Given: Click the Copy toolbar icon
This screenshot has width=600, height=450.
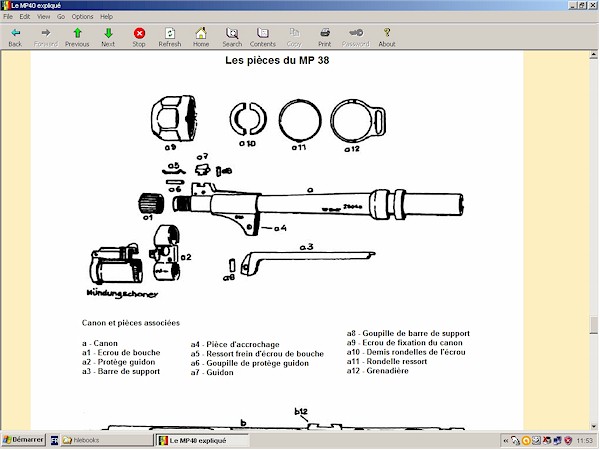Looking at the screenshot, I should (294, 33).
